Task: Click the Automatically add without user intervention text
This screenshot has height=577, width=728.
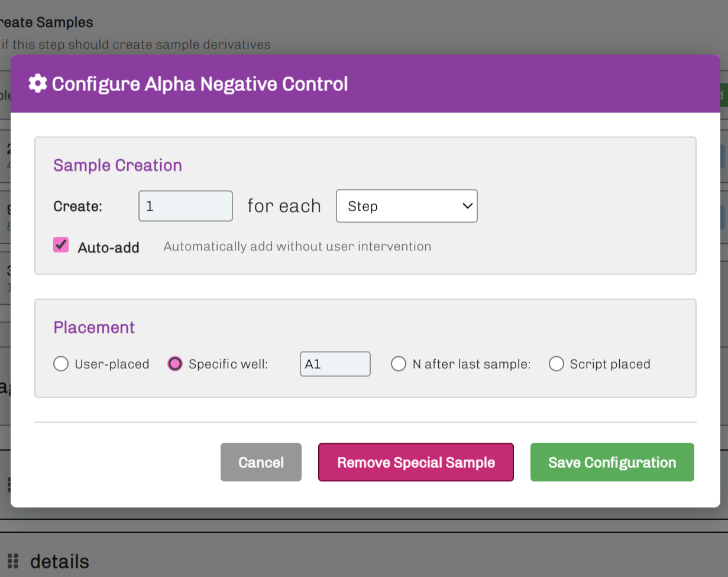Action: tap(297, 246)
